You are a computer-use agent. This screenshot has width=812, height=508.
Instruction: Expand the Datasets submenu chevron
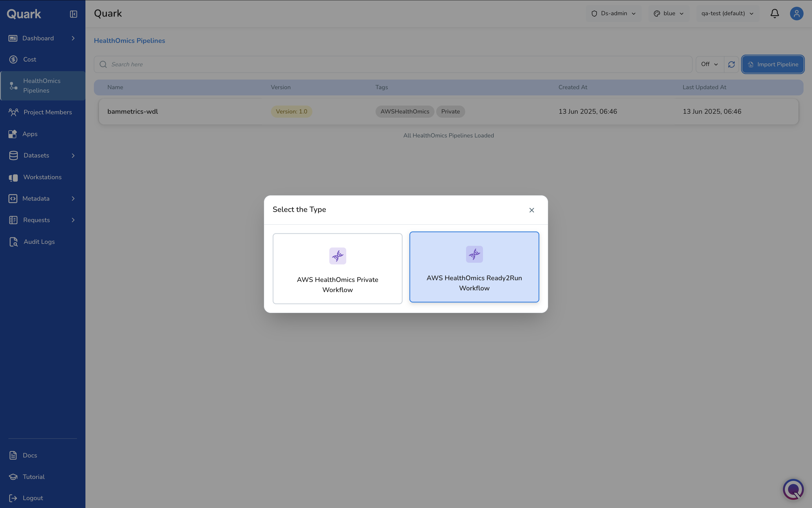tap(73, 156)
